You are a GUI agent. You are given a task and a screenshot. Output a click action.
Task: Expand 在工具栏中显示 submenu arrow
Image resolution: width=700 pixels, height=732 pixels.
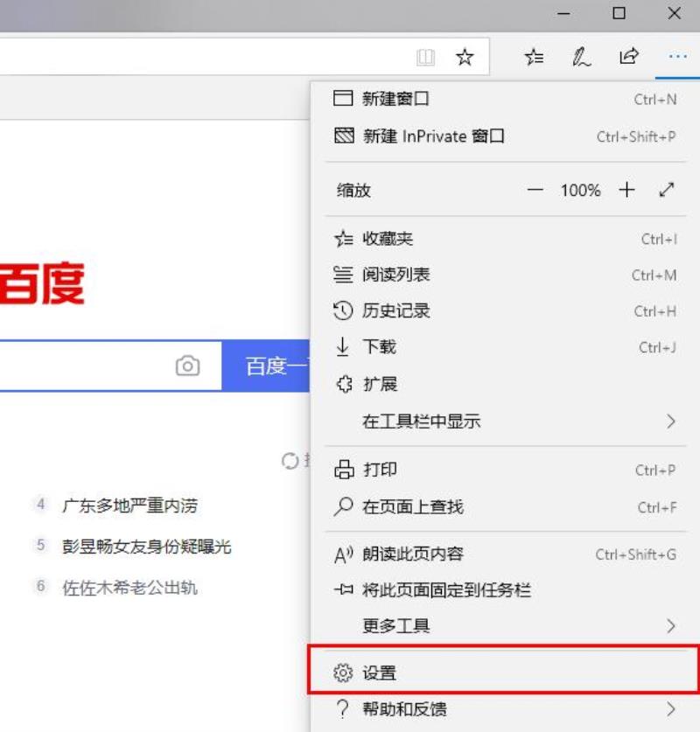pyautogui.click(x=671, y=422)
